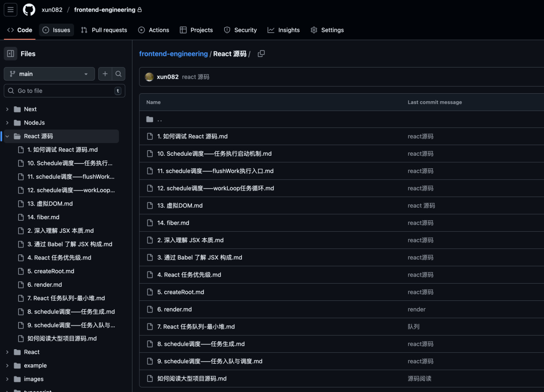Collapse the file tree panel icon
544x392 pixels.
[11, 54]
